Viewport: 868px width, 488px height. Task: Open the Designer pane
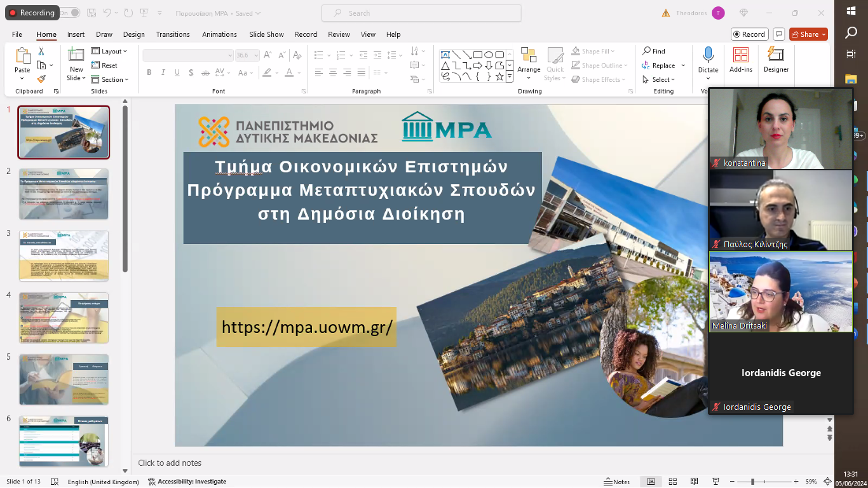776,60
